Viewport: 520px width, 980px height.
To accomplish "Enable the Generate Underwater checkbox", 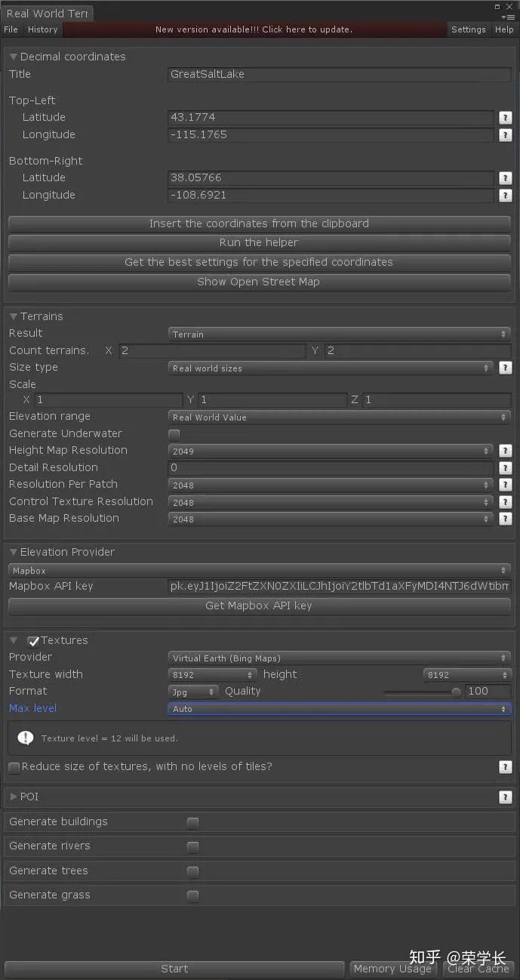I will point(174,433).
